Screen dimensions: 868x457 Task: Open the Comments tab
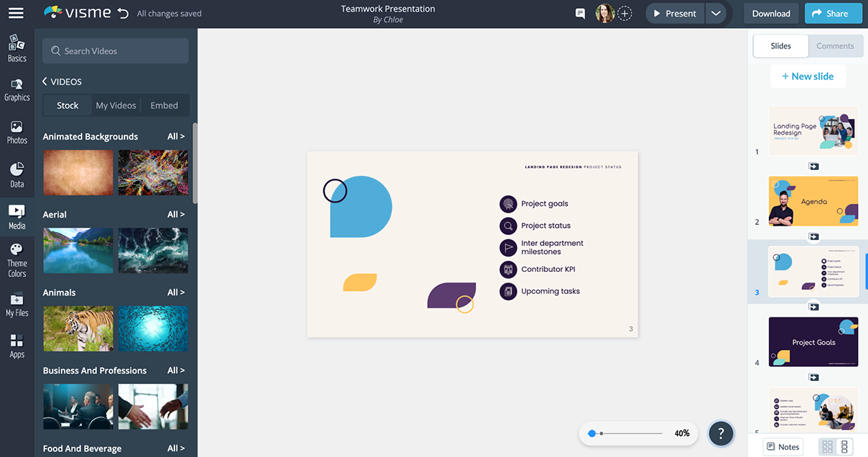[x=835, y=46]
